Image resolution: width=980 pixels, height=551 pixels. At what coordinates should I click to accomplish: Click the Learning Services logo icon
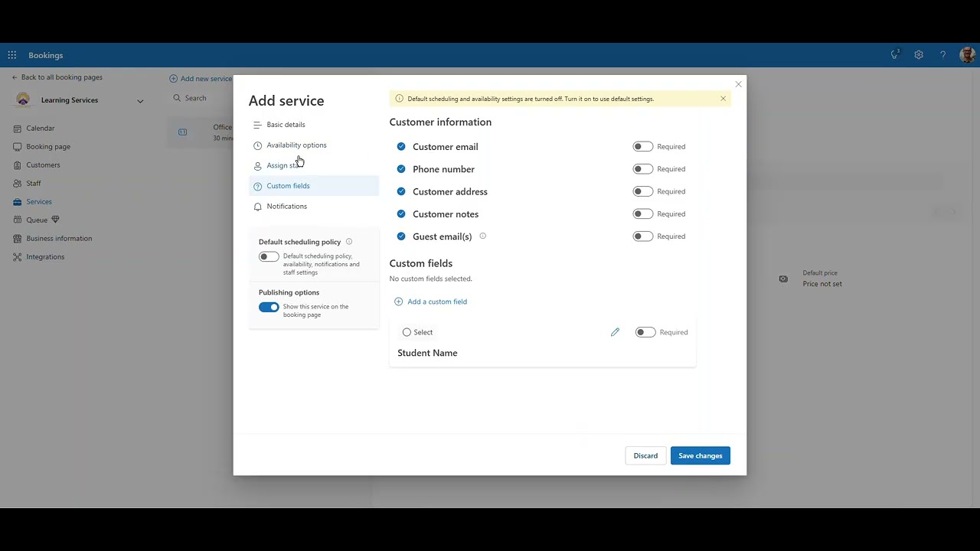coord(23,99)
